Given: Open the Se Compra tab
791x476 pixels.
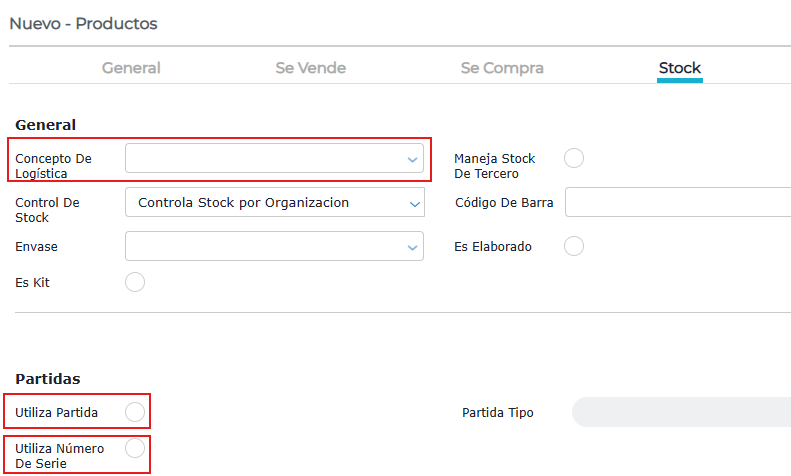Looking at the screenshot, I should pos(502,68).
